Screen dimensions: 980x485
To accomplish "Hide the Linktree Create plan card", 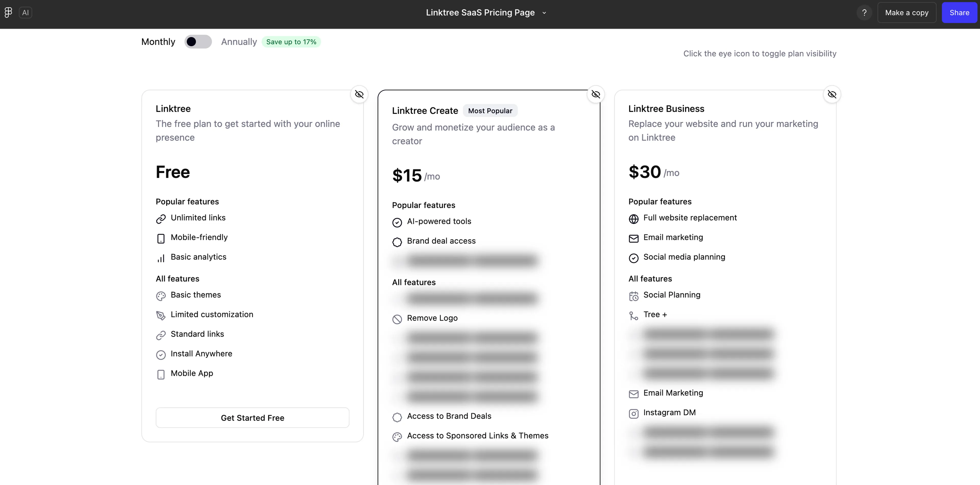I will click(x=596, y=94).
